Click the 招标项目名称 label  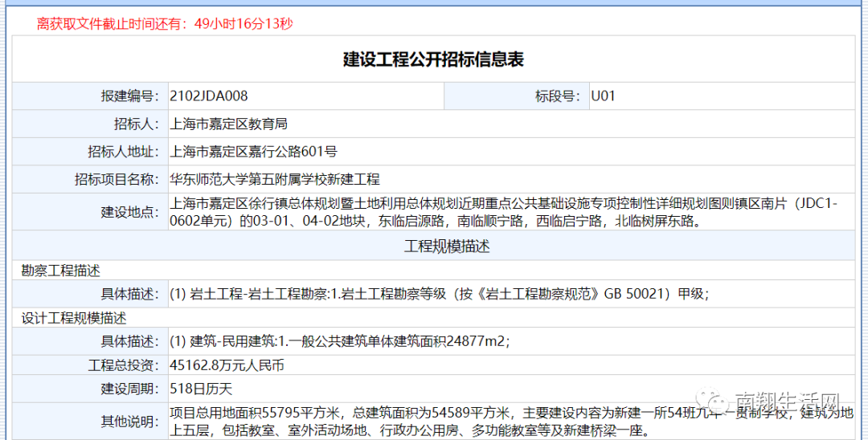[x=117, y=179]
